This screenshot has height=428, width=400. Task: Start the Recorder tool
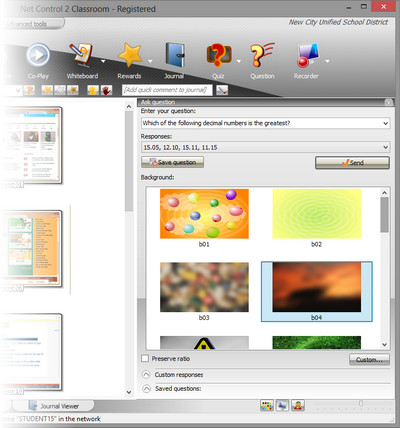[x=307, y=55]
